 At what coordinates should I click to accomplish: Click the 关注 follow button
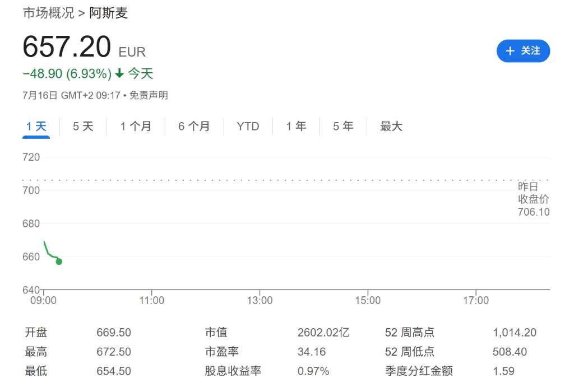click(x=523, y=51)
